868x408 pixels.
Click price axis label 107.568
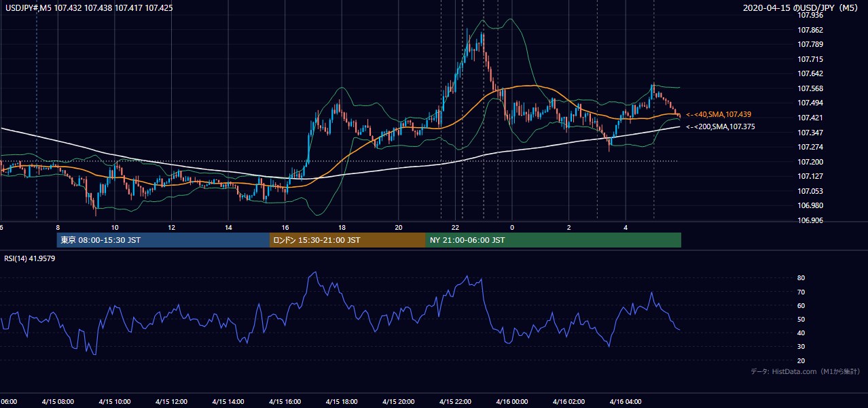(x=810, y=88)
